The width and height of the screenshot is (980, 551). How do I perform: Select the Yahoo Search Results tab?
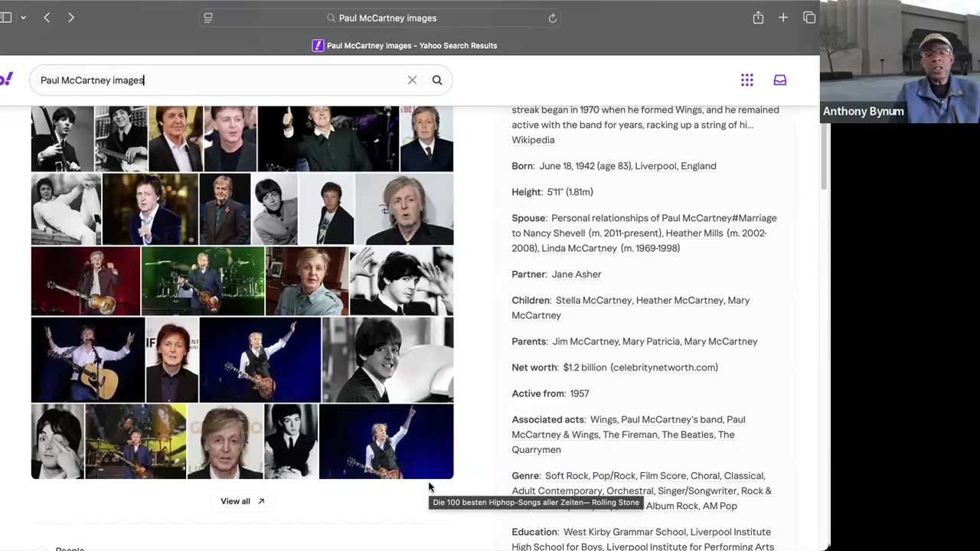point(404,46)
